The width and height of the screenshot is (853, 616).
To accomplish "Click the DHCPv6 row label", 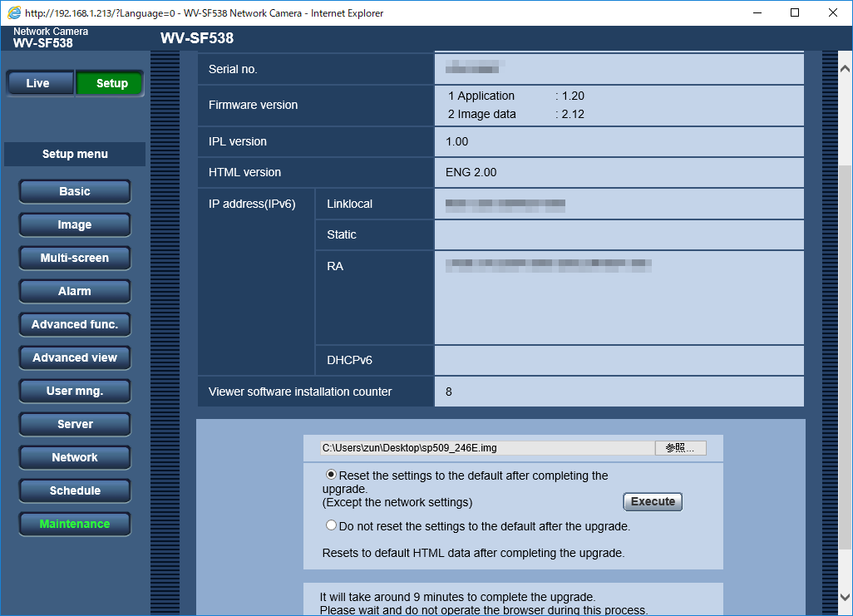I will (350, 360).
